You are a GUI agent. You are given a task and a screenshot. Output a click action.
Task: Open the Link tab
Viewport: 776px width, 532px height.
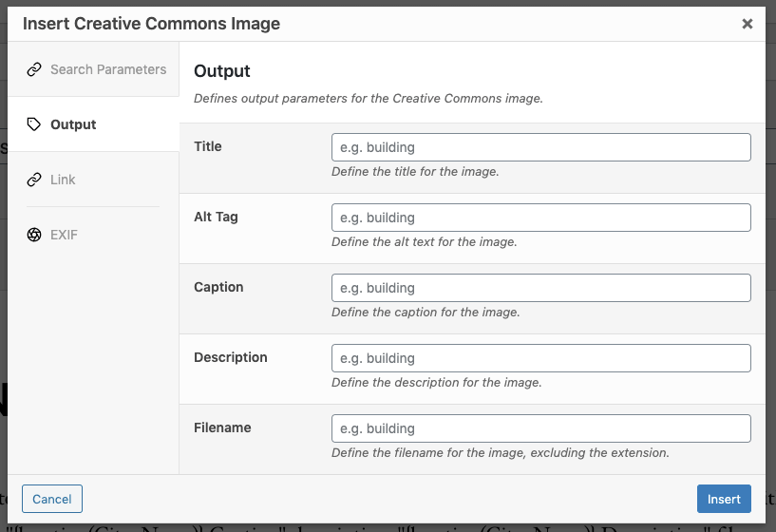pos(63,180)
